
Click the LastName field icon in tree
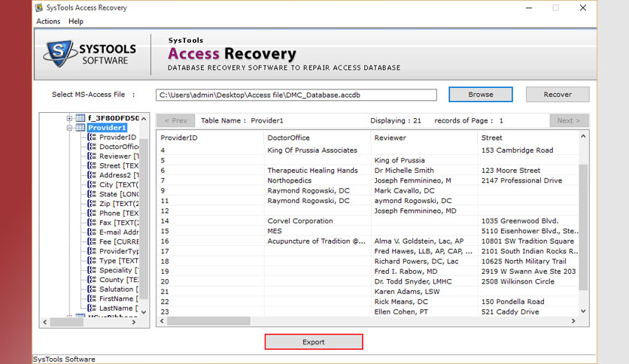(x=92, y=308)
